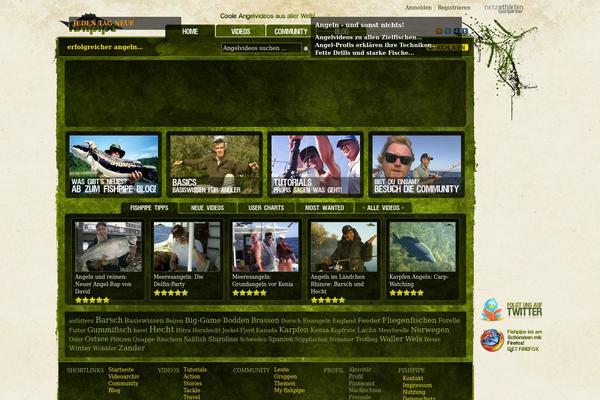Click the 'Barsch' tag

pos(109,320)
